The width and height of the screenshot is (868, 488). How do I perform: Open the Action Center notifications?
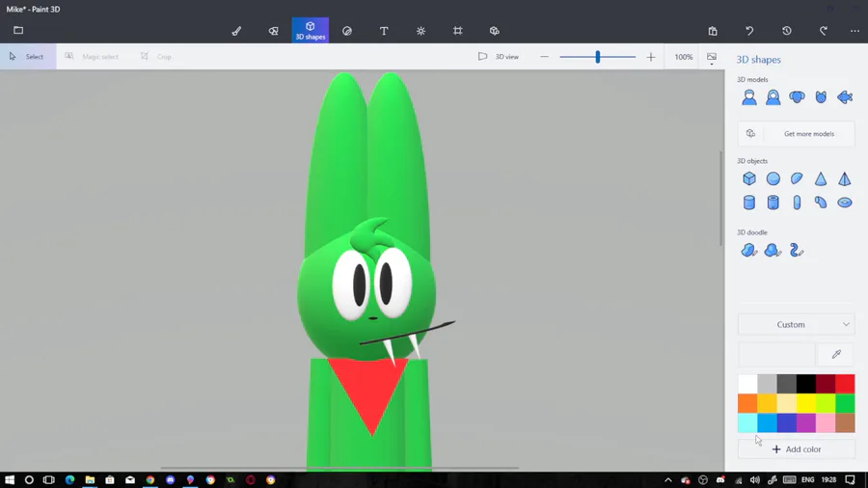tap(851, 479)
